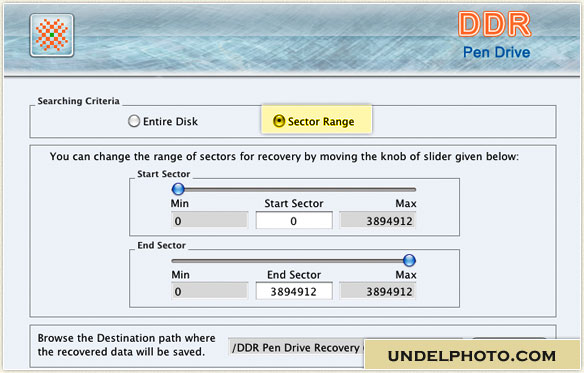The image size is (584, 373).
Task: Click the Pen Drive title text
Action: (496, 52)
